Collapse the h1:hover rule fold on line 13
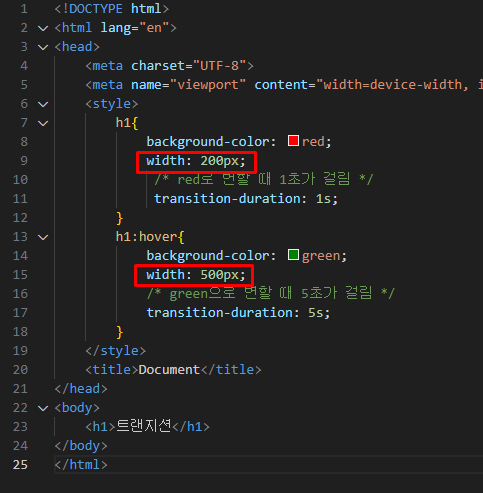 coord(43,237)
